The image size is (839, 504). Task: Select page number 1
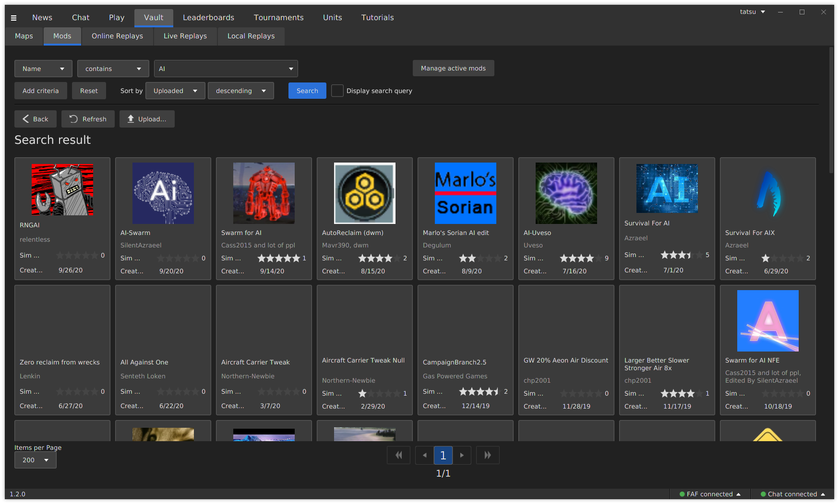tap(443, 455)
